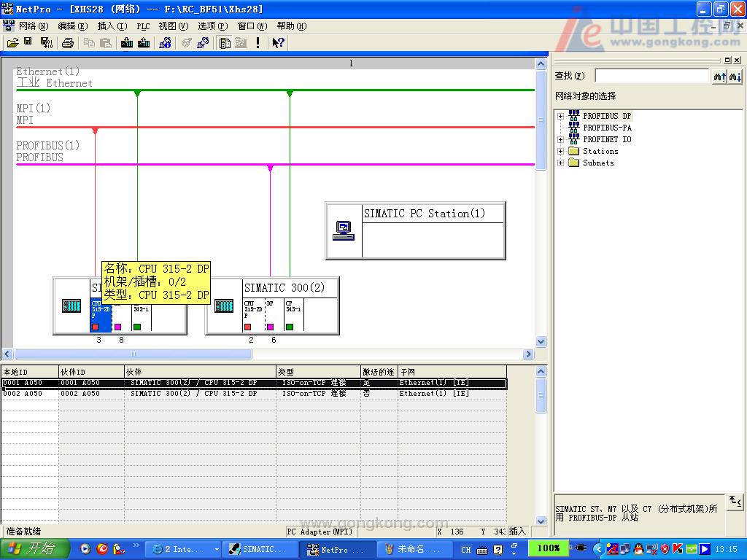The width and height of the screenshot is (747, 560).
Task: Click the blue plug connection status toolbar icon
Action: click(203, 43)
